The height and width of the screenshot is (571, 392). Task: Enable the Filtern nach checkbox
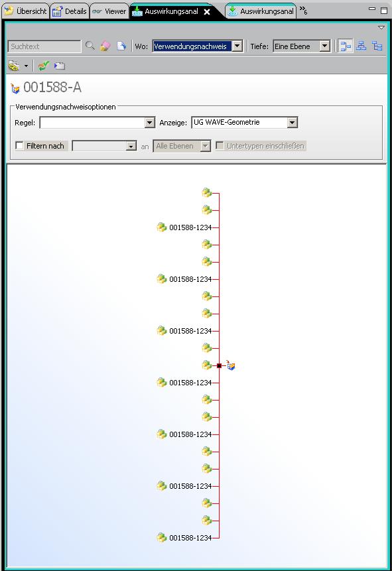[x=19, y=146]
